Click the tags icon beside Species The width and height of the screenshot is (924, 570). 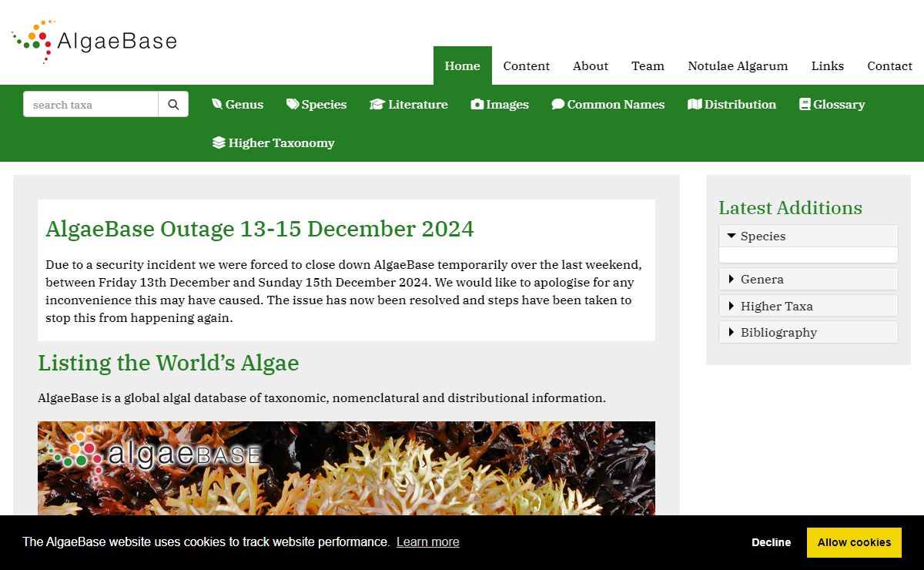[x=293, y=104]
